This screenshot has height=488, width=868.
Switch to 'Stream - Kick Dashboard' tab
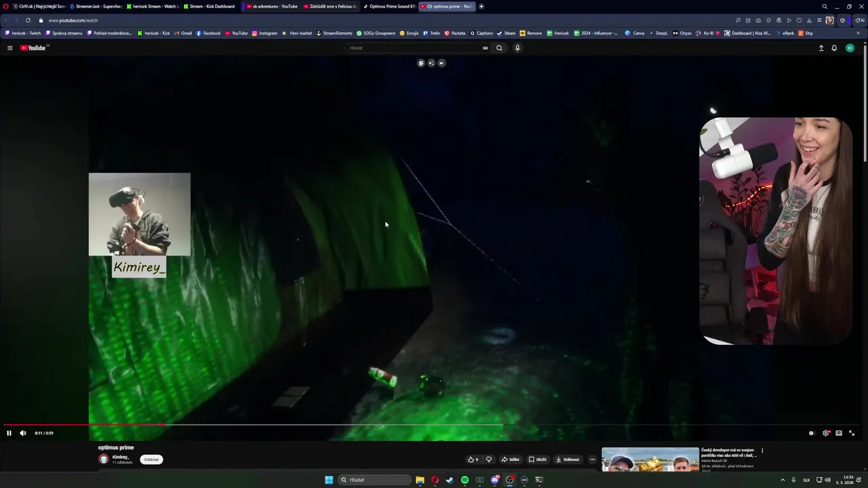pyautogui.click(x=209, y=6)
